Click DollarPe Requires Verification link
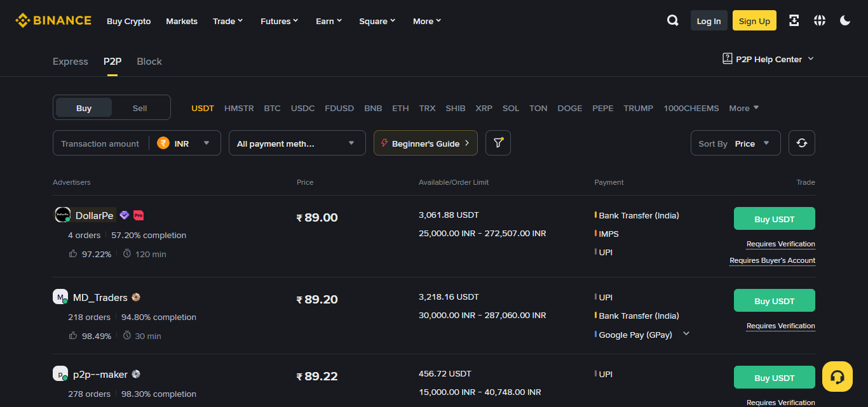The height and width of the screenshot is (407, 868). tap(780, 244)
